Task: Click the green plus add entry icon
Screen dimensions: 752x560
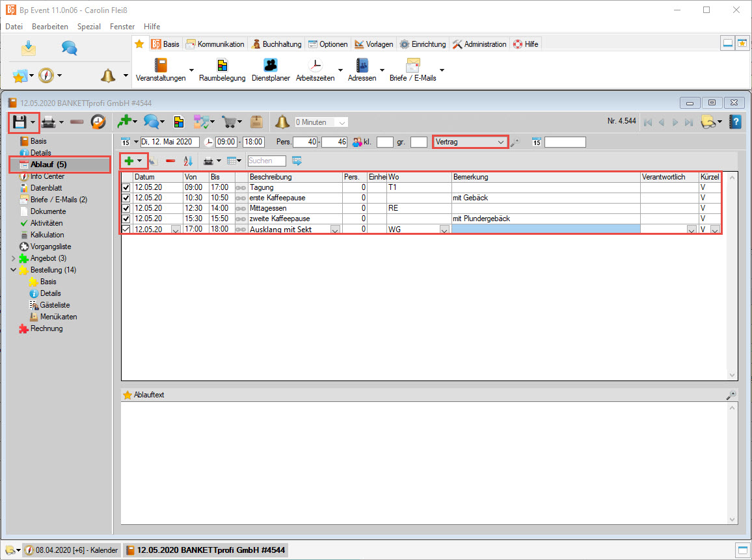Action: coord(129,161)
